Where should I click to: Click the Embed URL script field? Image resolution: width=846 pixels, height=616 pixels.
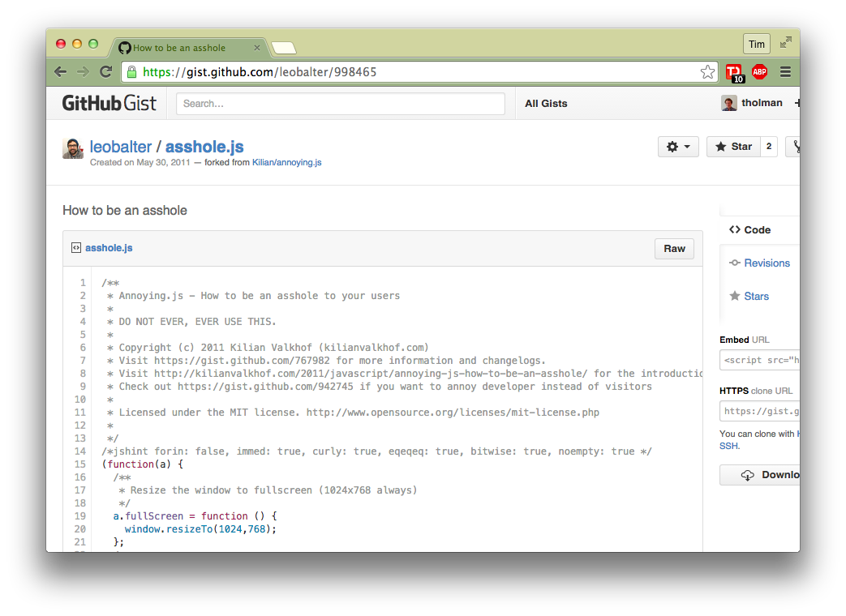click(760, 360)
